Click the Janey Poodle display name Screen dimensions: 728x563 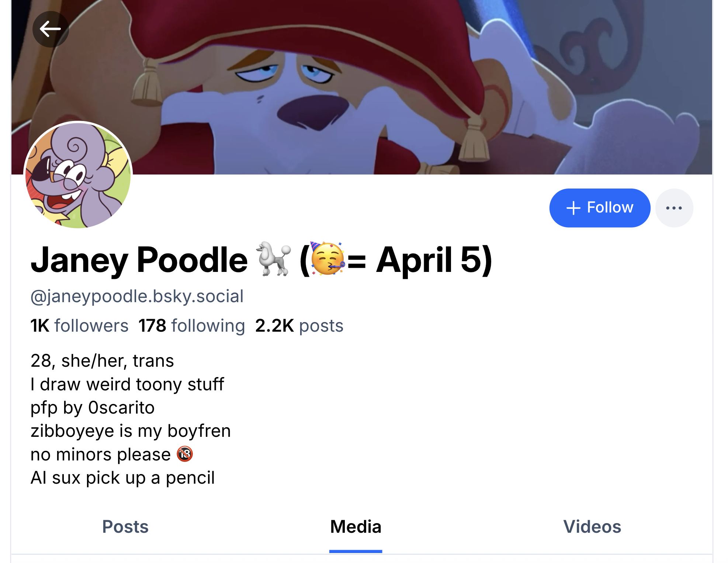[139, 260]
